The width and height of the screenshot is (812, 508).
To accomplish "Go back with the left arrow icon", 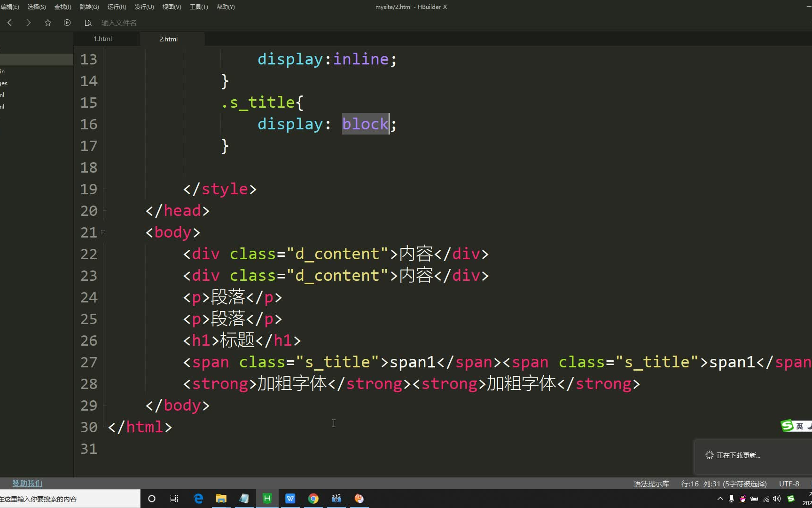I will click(9, 23).
